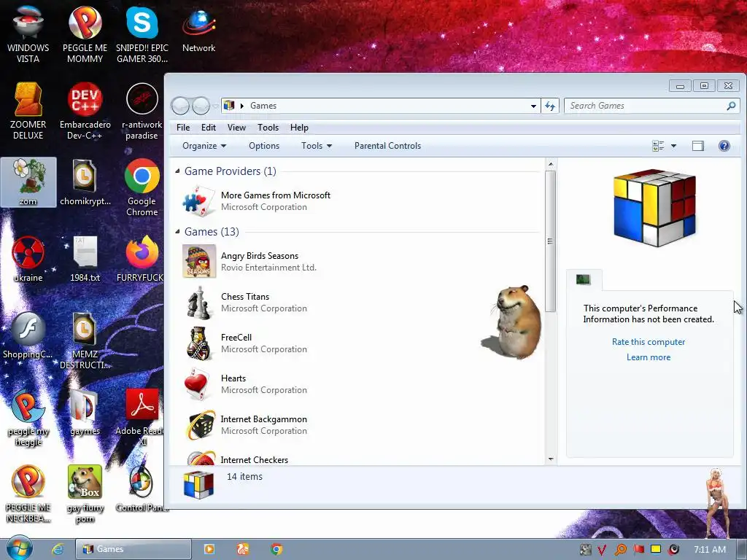Open PEGGLE ME MOMMY desktop icon
Viewport: 747px width, 560px height.
coord(85,34)
